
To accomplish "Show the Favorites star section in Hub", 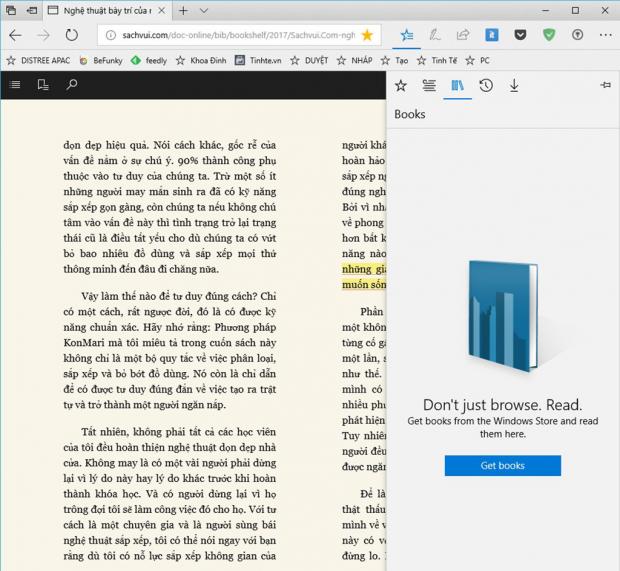I will click(401, 86).
